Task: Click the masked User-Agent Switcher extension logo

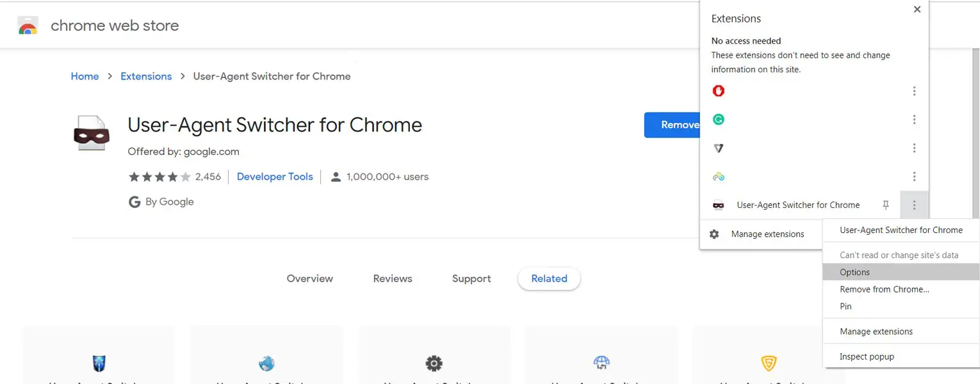Action: point(92,133)
